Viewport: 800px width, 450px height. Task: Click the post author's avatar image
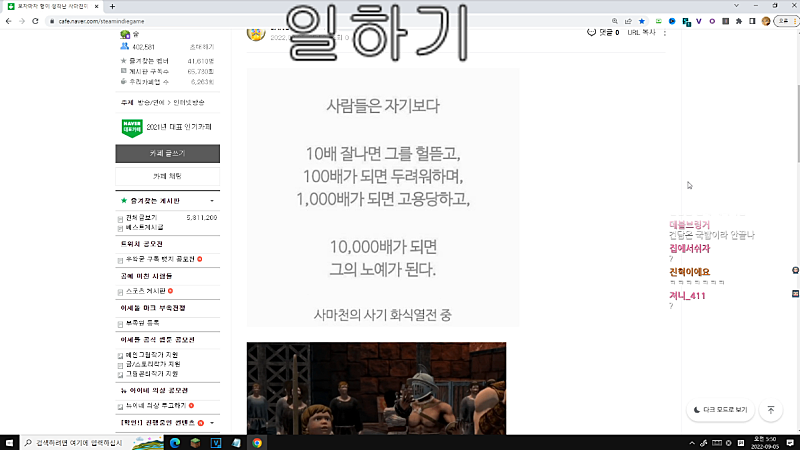[x=256, y=34]
